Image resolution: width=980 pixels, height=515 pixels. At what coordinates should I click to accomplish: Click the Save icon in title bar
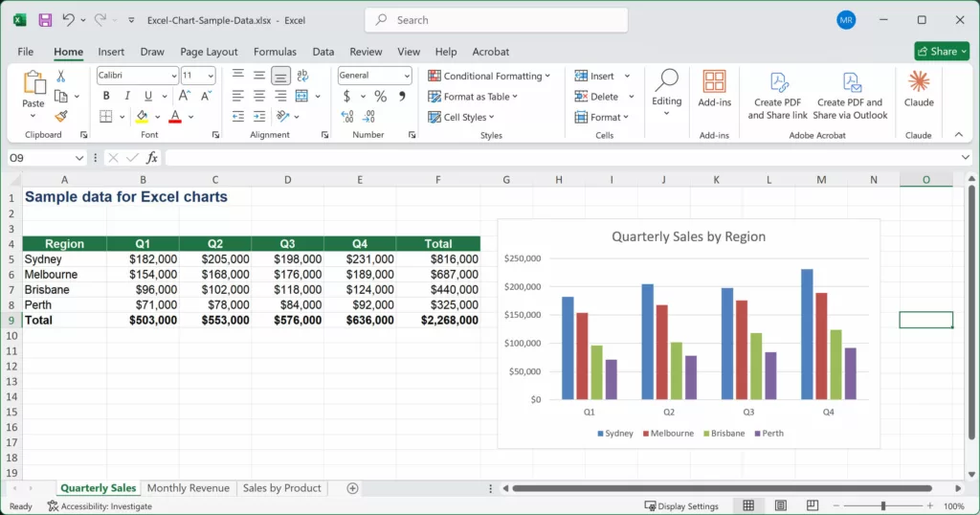(x=45, y=20)
